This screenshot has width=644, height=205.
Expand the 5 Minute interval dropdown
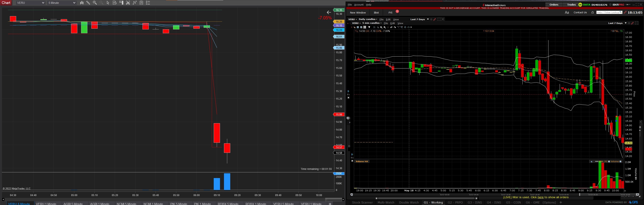pyautogui.click(x=74, y=3)
